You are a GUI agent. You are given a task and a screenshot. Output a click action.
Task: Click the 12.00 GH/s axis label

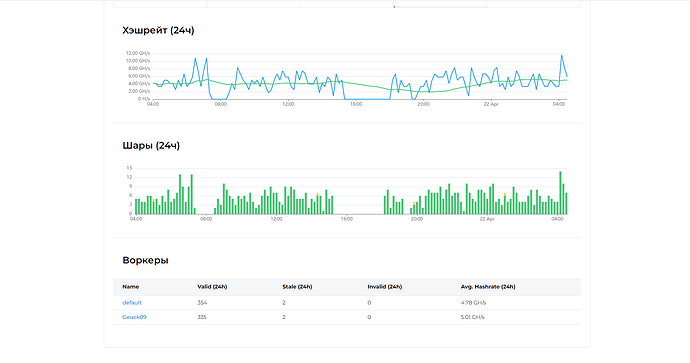pos(138,53)
